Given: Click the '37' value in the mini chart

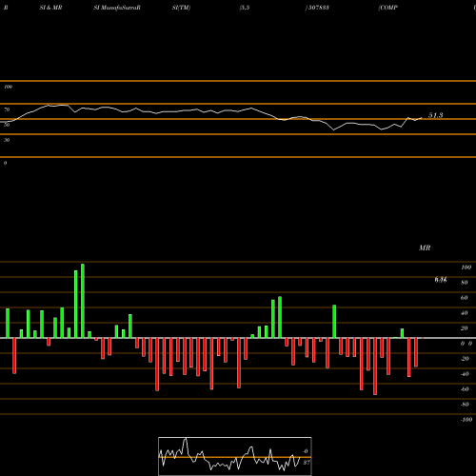Looking at the screenshot, I should coord(307,463).
